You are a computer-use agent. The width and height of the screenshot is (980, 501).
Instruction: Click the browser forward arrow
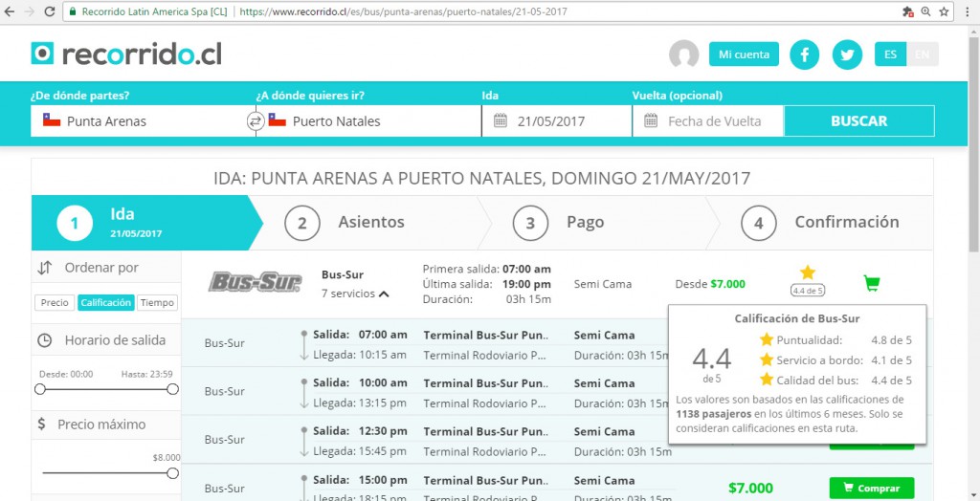pos(29,11)
